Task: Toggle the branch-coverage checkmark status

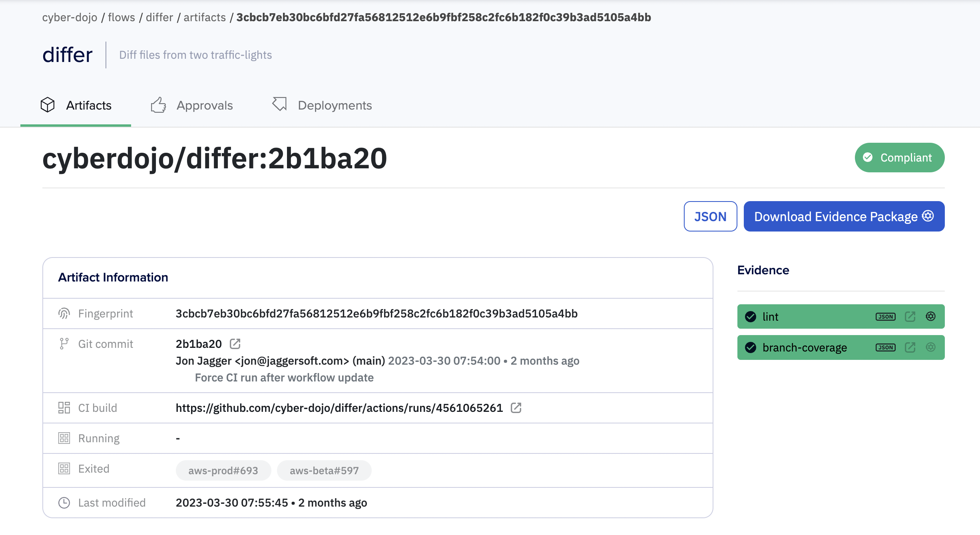Action: [750, 347]
